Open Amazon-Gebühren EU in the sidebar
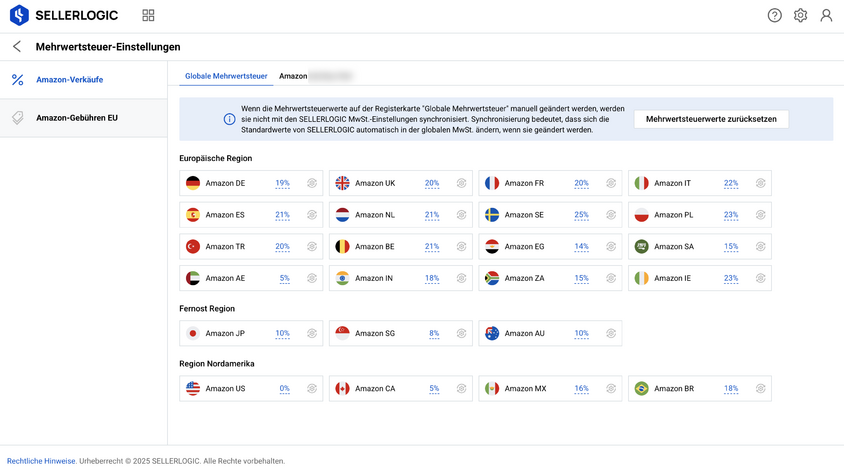This screenshot has height=473, width=844. click(83, 118)
